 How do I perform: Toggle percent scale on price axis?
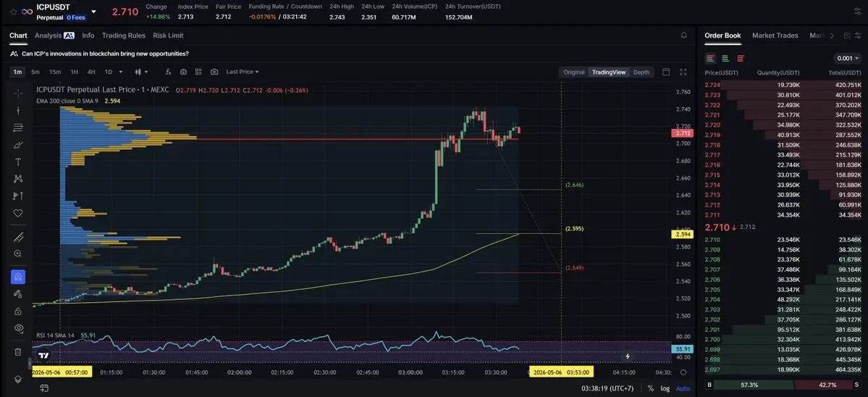pos(650,389)
